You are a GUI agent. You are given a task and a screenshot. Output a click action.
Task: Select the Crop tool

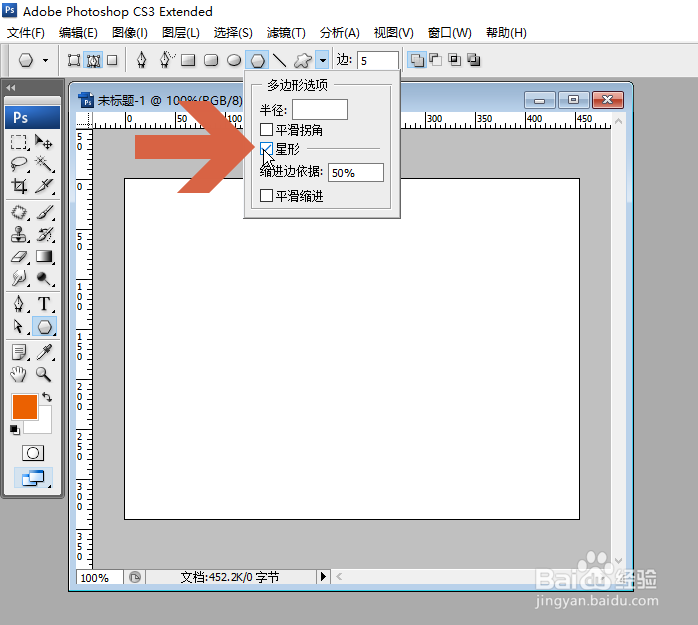point(19,186)
